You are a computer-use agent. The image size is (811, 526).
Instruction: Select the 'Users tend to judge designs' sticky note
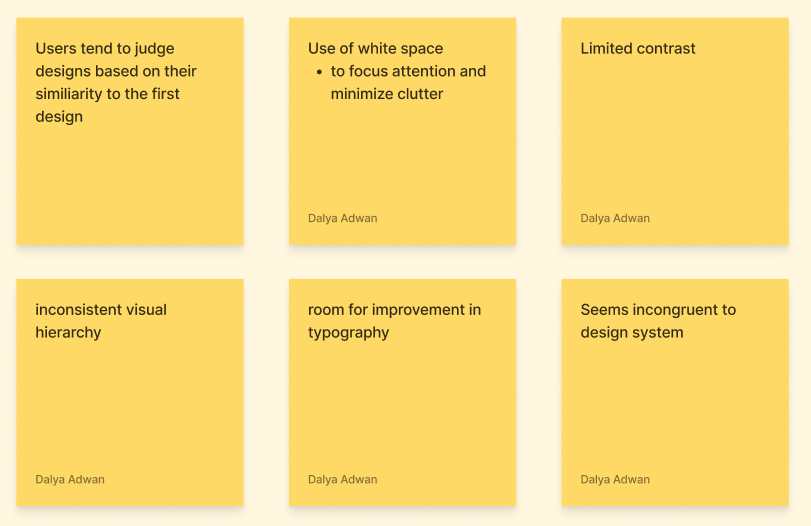point(130,131)
